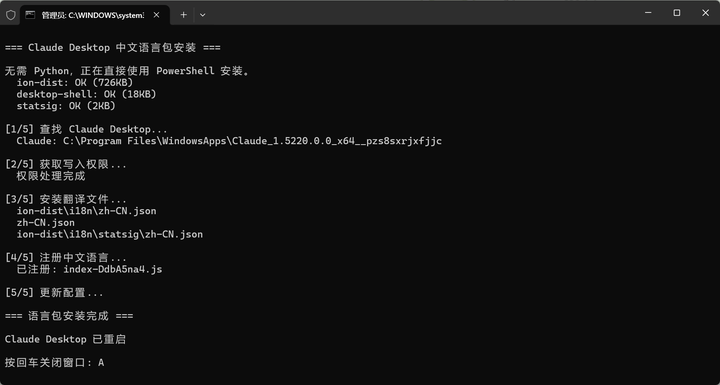Minimize the terminal window
720x385 pixels.
pyautogui.click(x=648, y=13)
